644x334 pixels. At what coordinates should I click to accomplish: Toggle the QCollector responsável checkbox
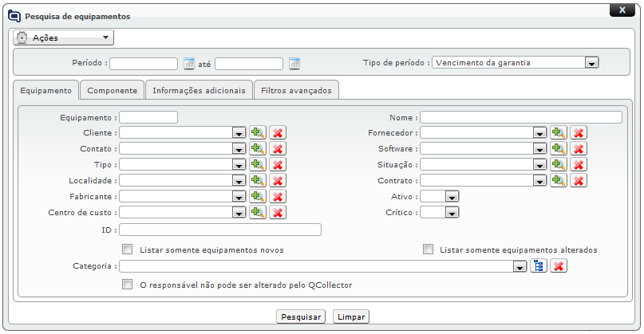pyautogui.click(x=128, y=284)
